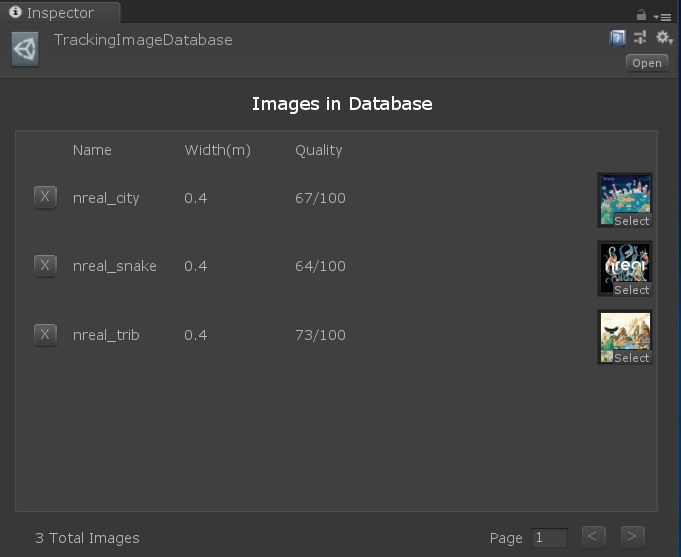Click the nreal_snake name label

click(x=115, y=266)
